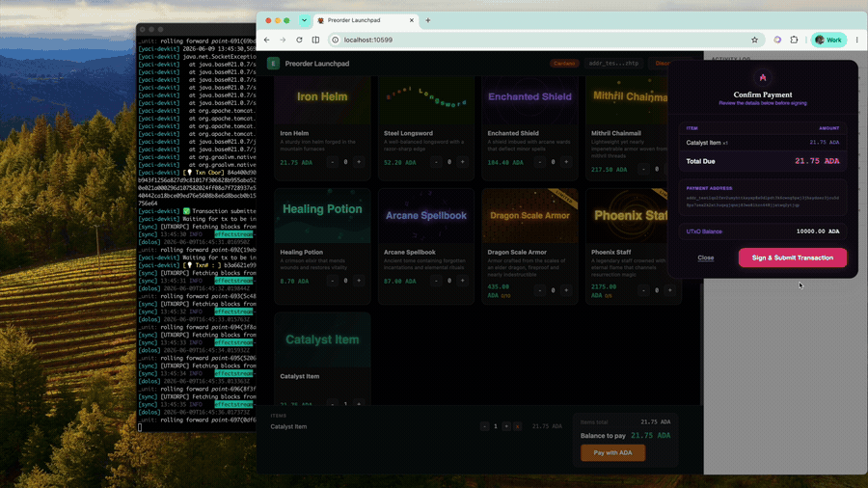Open the Arcane Spellbook product image
Screen dimensions: 868x488
pos(426,216)
